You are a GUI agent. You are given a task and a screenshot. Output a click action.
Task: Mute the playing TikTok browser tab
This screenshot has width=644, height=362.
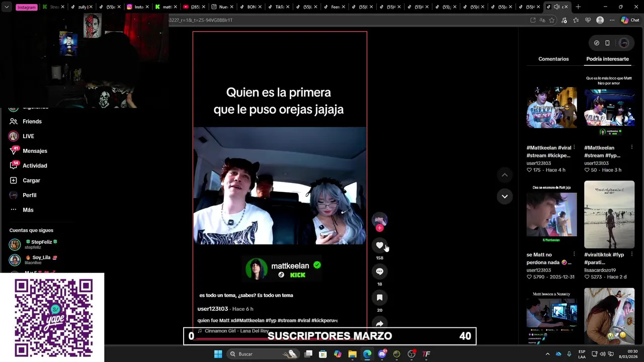pyautogui.click(x=556, y=7)
